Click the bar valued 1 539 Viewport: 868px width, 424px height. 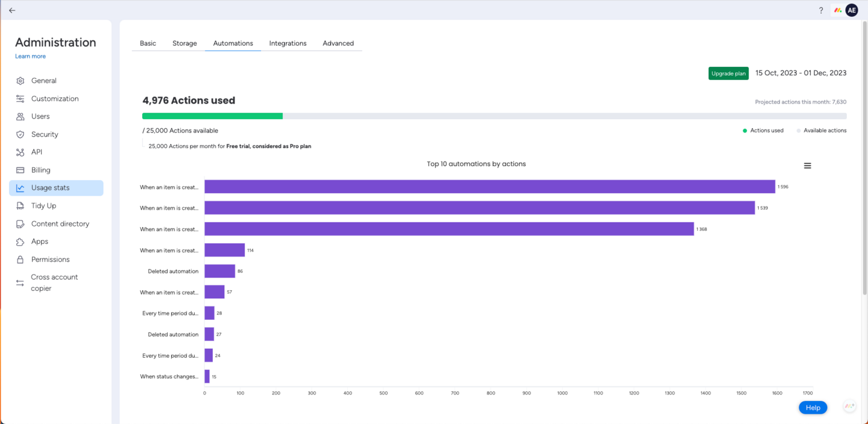pyautogui.click(x=480, y=208)
